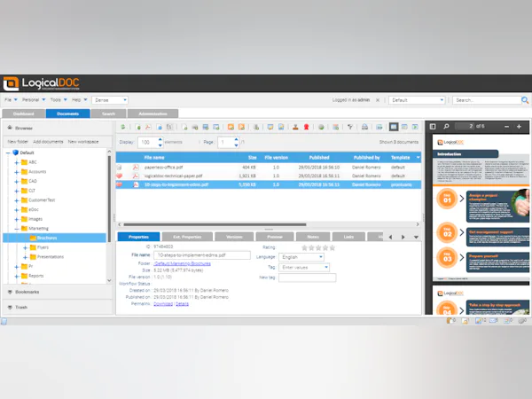Viewport: 532px width, 399px height.
Task: Click the printer icon in documents toolbar
Action: tap(364, 127)
